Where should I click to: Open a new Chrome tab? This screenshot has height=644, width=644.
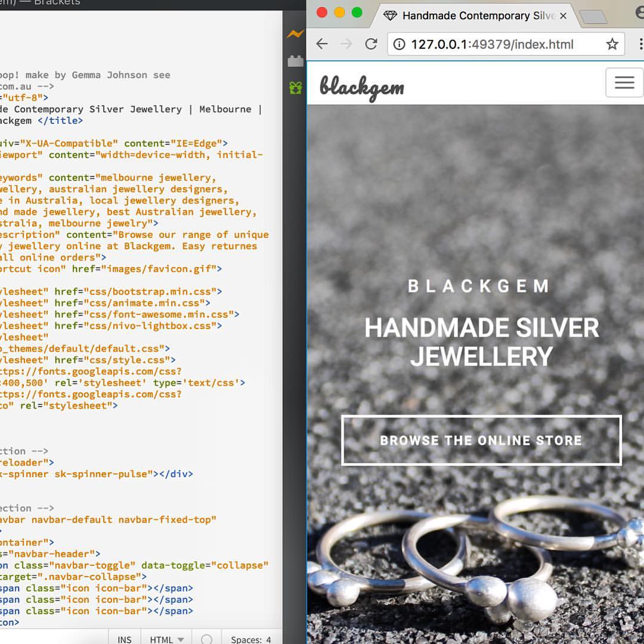point(593,17)
